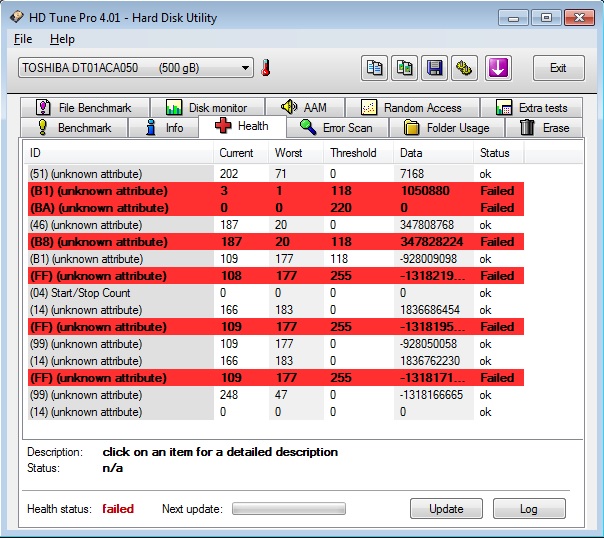Sort by the Data column header

tap(434, 153)
